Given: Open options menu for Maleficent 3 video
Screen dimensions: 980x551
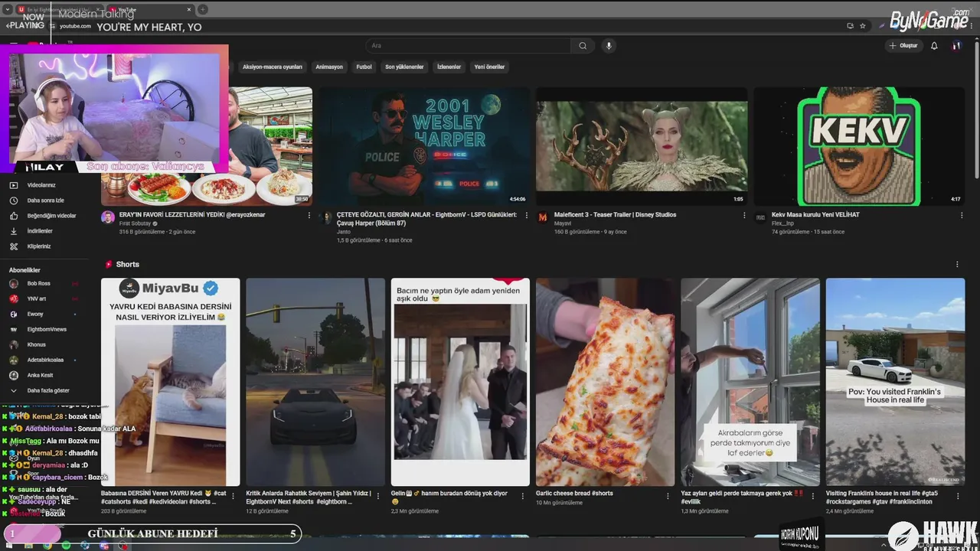Looking at the screenshot, I should click(x=744, y=216).
